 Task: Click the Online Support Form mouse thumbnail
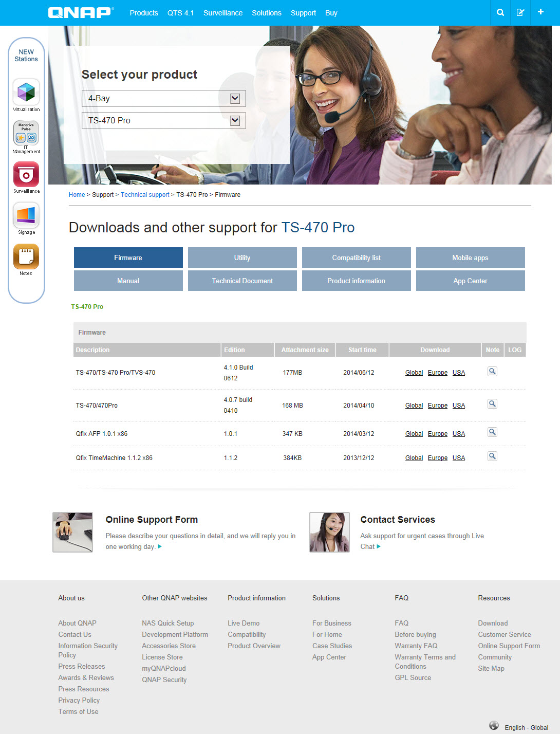click(x=72, y=532)
